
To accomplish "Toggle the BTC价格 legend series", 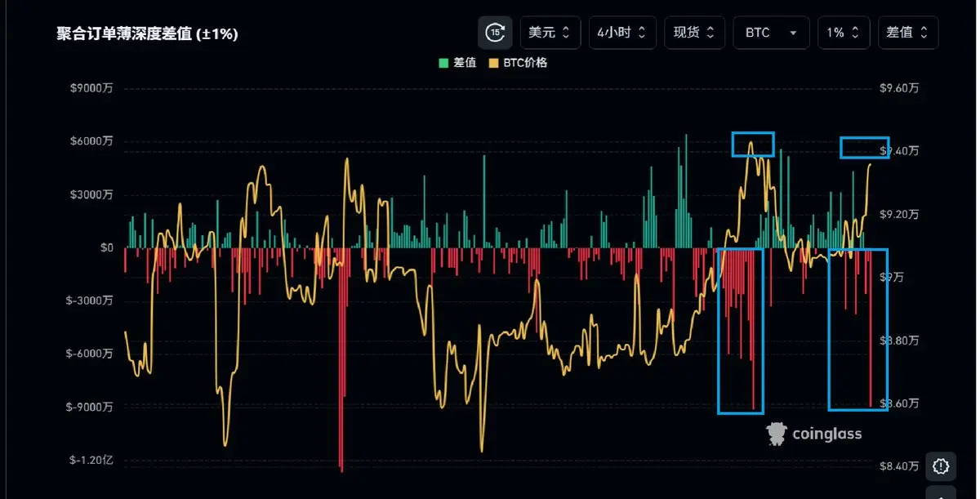I will click(518, 62).
